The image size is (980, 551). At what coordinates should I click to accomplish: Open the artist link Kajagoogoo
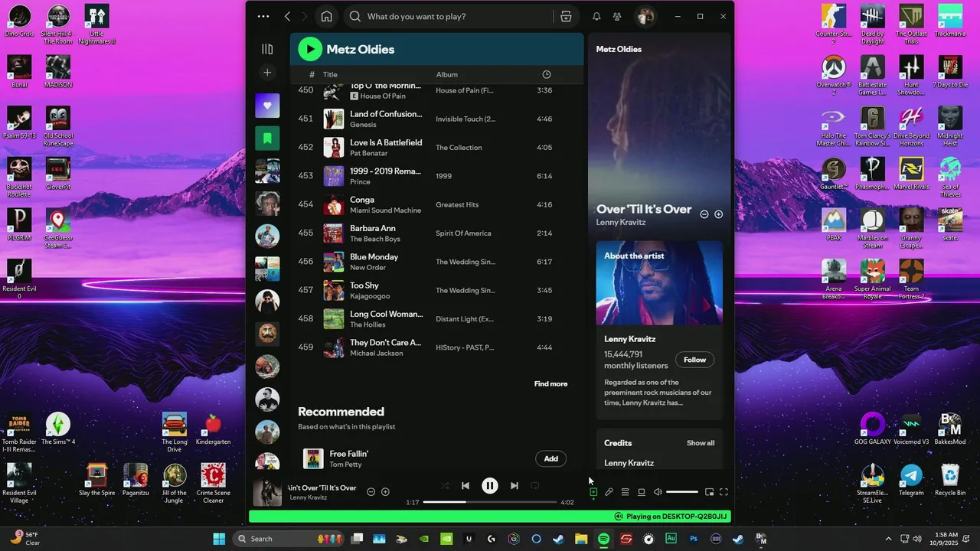pyautogui.click(x=370, y=296)
